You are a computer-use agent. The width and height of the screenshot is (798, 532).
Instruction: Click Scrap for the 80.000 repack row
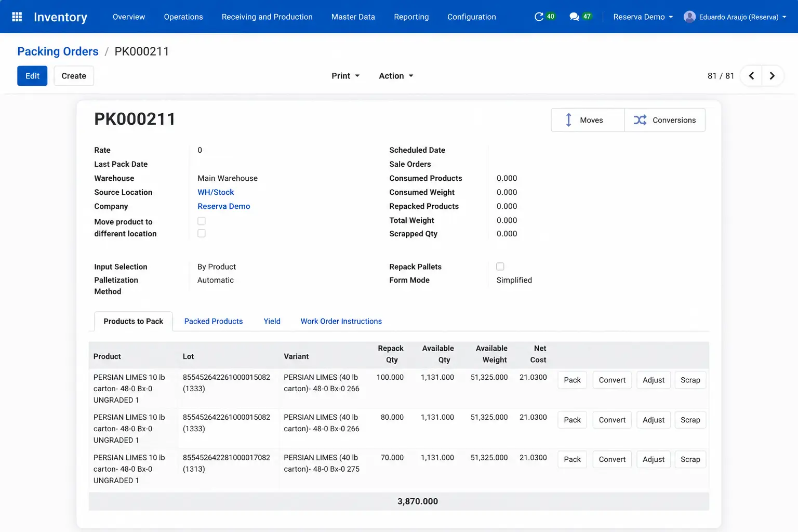(x=690, y=420)
